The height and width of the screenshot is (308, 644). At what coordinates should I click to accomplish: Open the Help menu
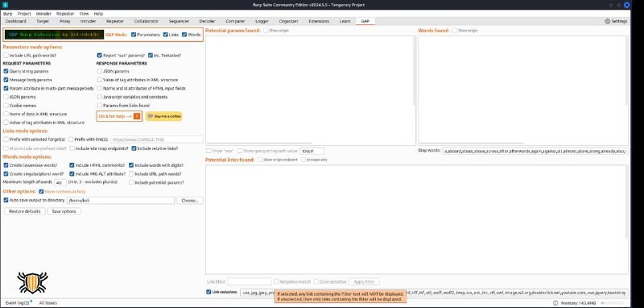(98, 14)
